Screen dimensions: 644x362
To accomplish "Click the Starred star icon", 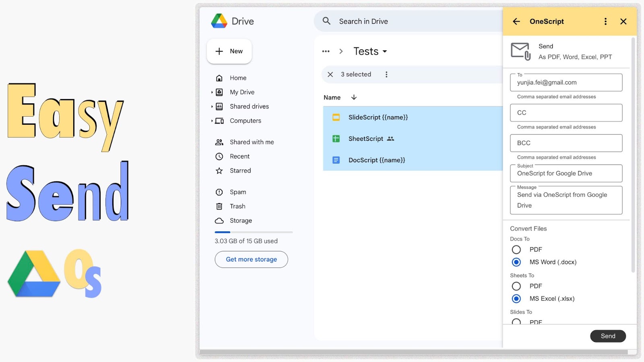I will coord(219,171).
